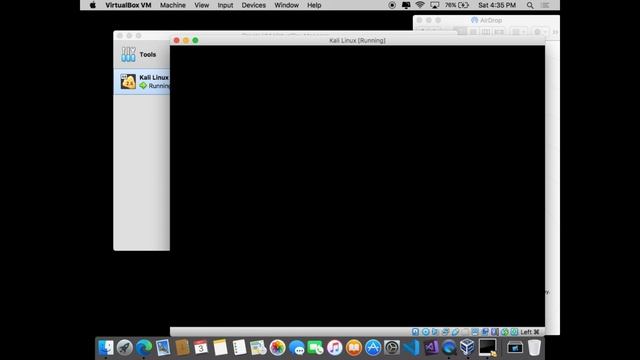The height and width of the screenshot is (360, 640).
Task: Open the Apple menu
Action: tap(93, 5)
